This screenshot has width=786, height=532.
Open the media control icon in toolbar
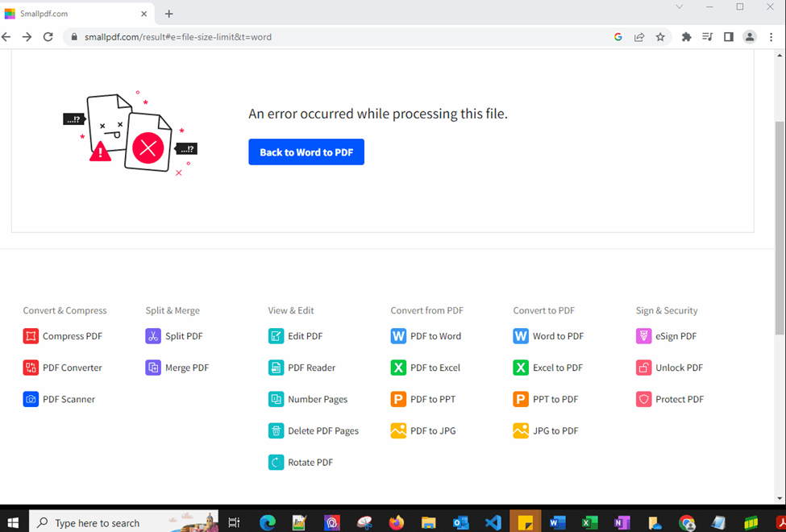click(x=707, y=36)
